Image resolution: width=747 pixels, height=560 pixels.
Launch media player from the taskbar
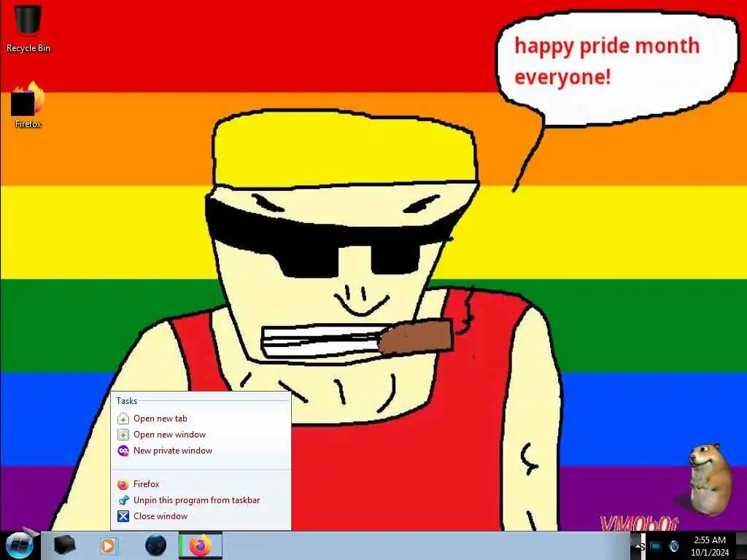pyautogui.click(x=109, y=545)
